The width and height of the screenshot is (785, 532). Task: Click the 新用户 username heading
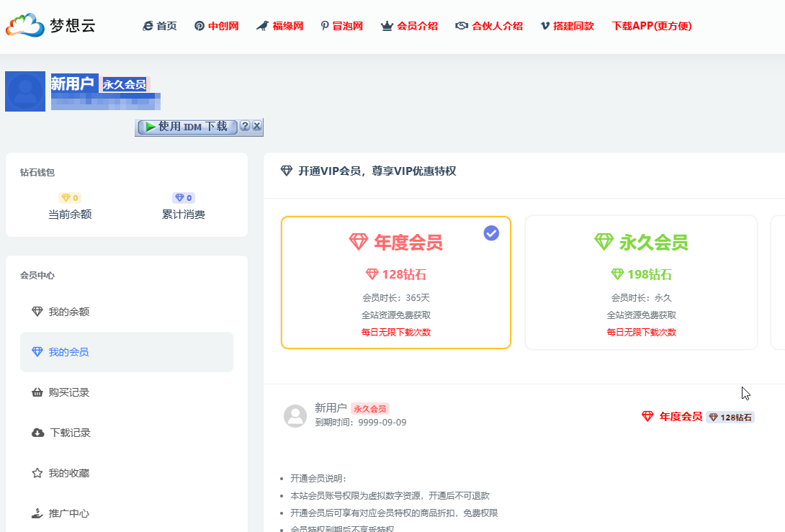[73, 84]
